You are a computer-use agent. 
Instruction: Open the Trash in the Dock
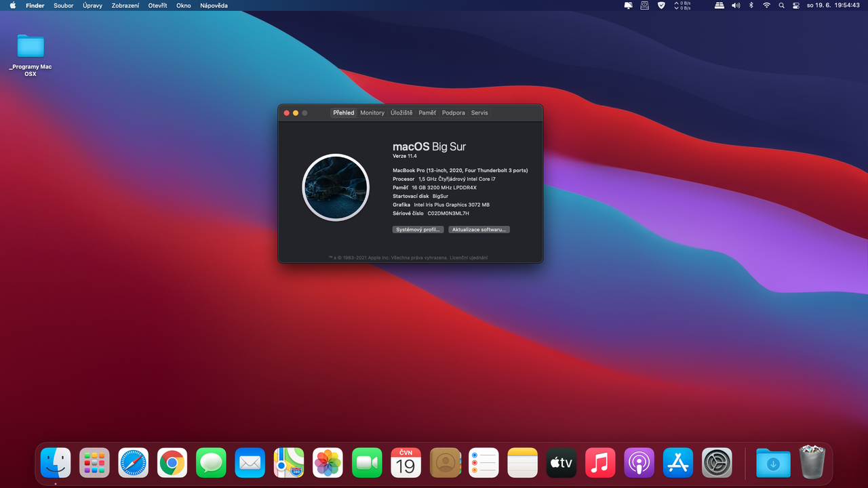[812, 462]
